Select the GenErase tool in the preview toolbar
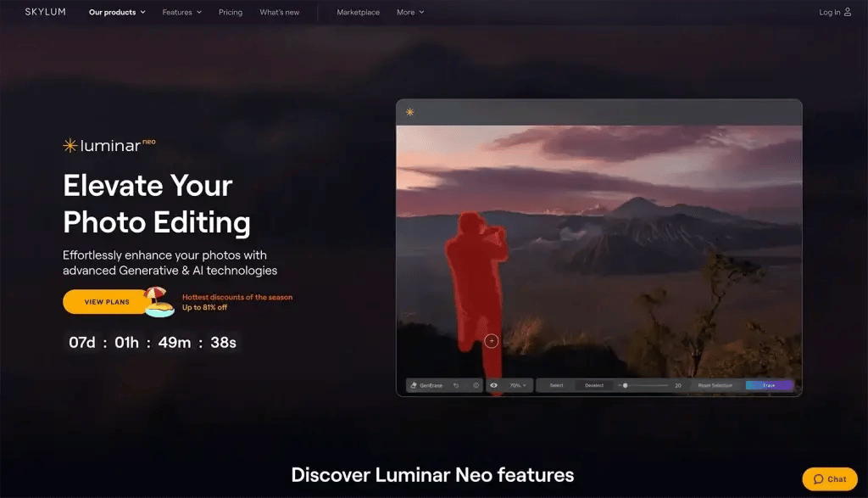 tap(426, 385)
